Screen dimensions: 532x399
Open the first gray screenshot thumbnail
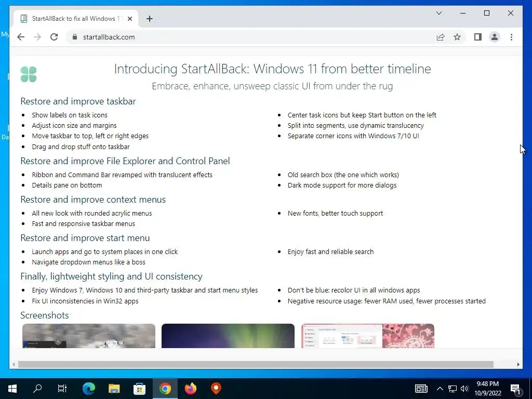coord(88,336)
